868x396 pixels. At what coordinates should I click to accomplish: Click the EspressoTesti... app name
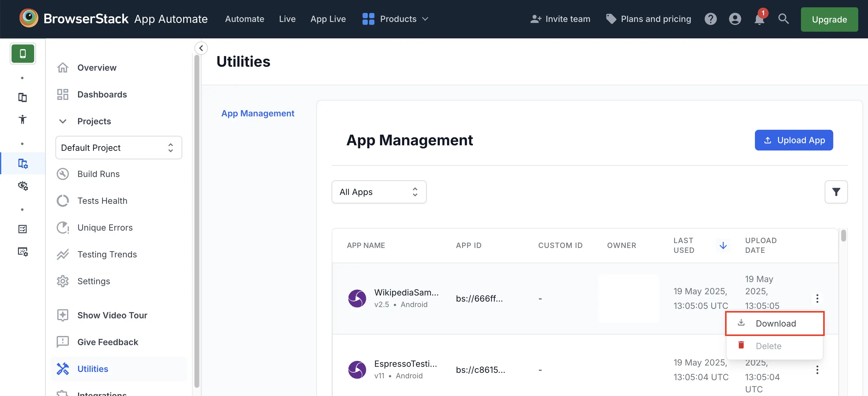pyautogui.click(x=405, y=364)
